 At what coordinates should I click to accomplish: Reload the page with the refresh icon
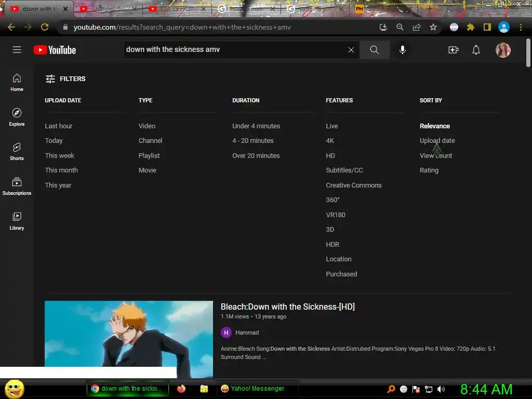45,27
